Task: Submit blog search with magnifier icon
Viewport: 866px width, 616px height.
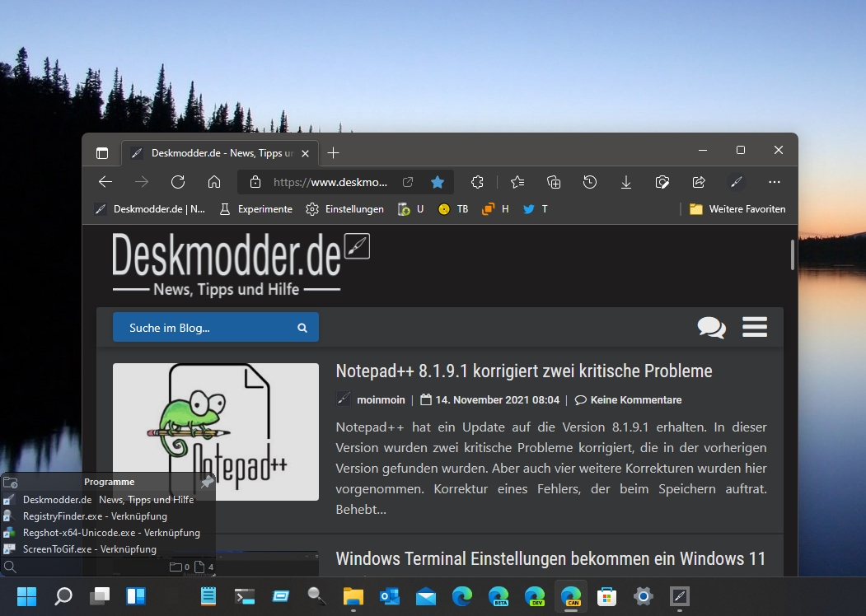Action: (302, 328)
